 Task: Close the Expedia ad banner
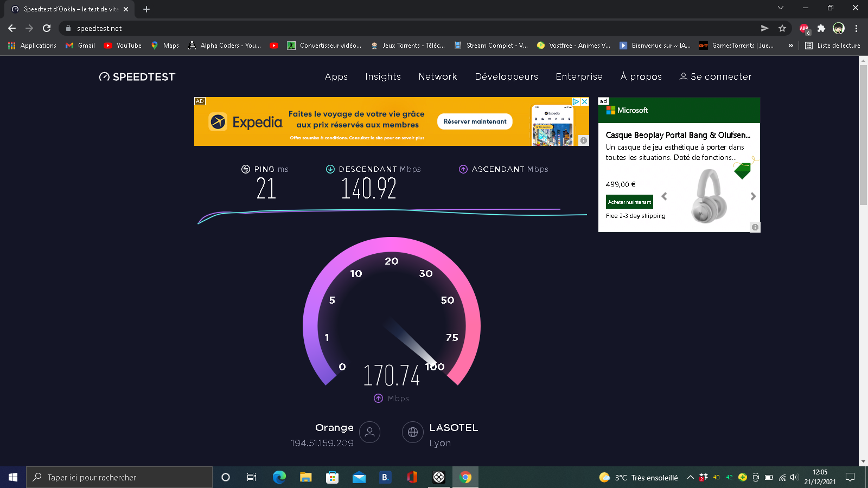[x=585, y=101]
